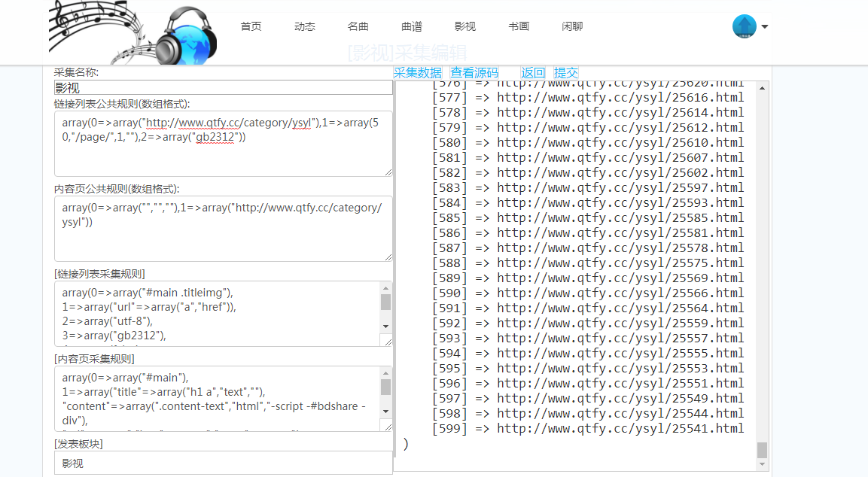Click scroll-up arrow in 内容页采集规则 textarea
Viewport: 868px width, 477px height.
click(x=386, y=373)
